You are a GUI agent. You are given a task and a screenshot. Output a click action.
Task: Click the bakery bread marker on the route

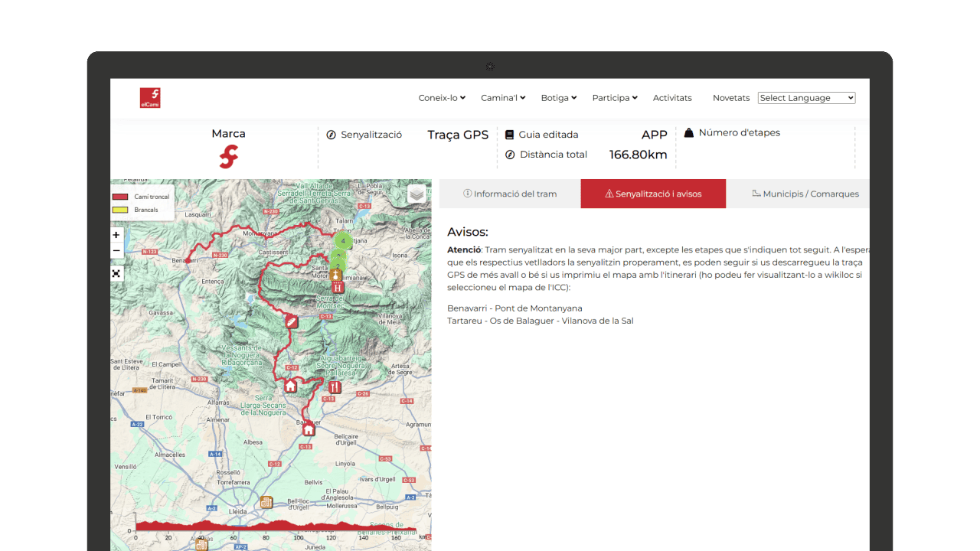(x=292, y=322)
